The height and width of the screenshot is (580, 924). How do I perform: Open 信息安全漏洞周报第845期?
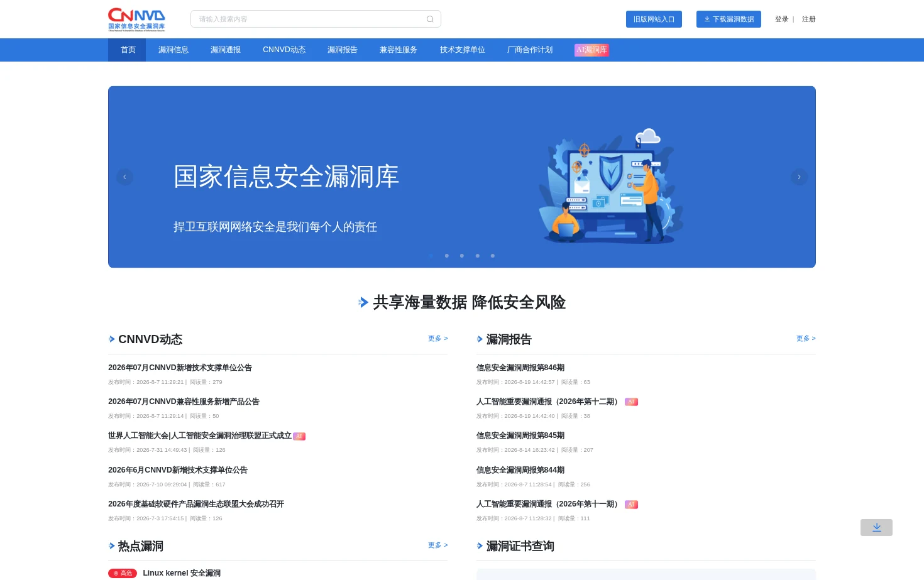point(520,435)
